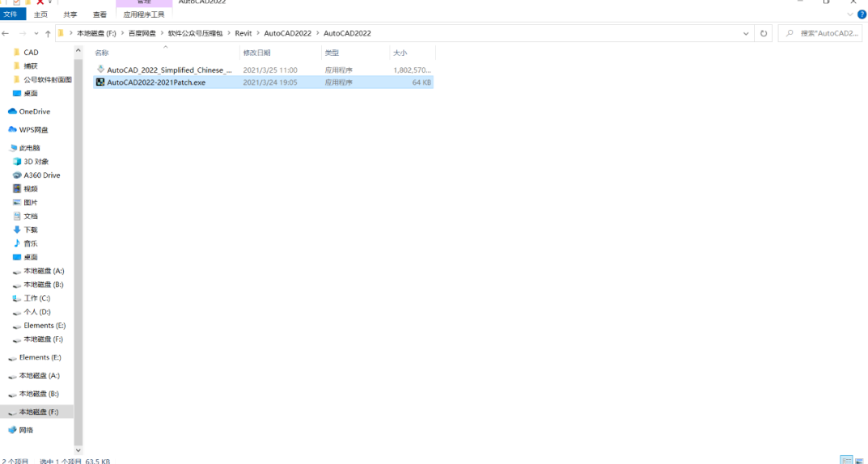Go up one folder level
The image size is (868, 464).
click(x=49, y=34)
